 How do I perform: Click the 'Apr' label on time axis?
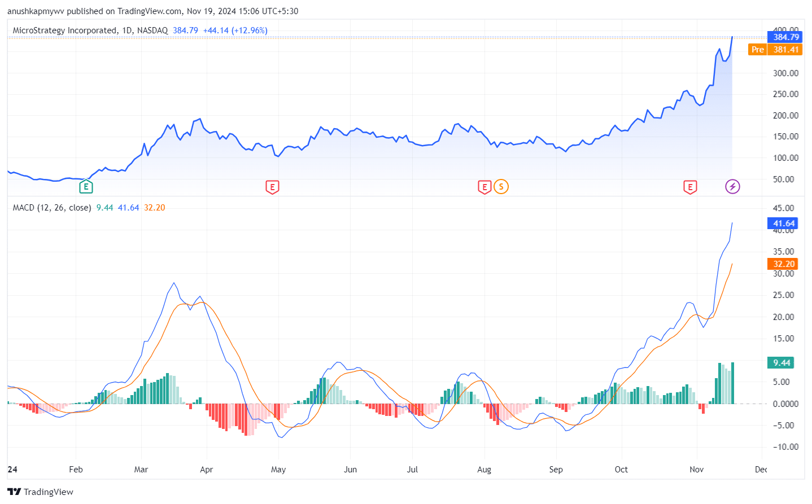(x=207, y=470)
